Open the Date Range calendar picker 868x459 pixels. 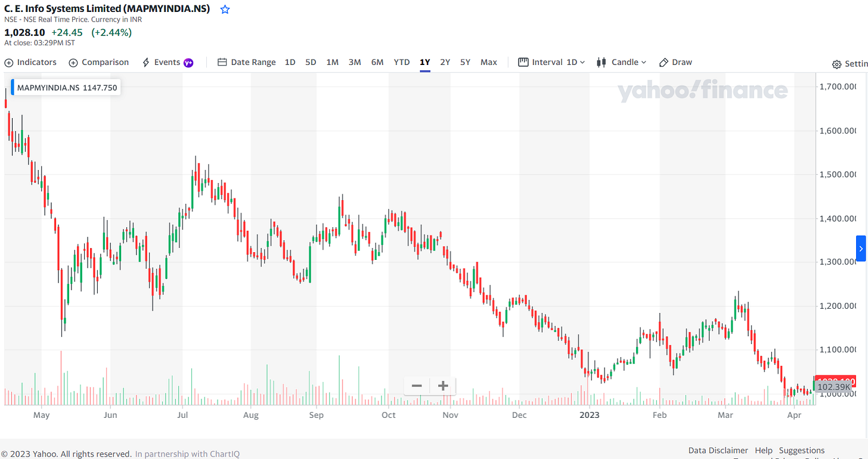pos(247,62)
